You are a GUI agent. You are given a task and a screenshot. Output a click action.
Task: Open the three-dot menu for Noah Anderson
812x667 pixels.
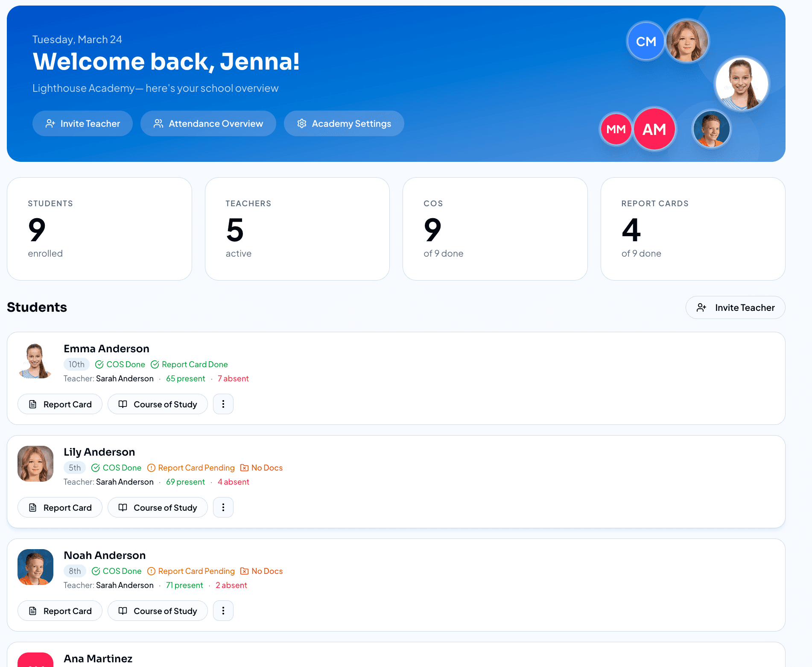[x=223, y=611]
